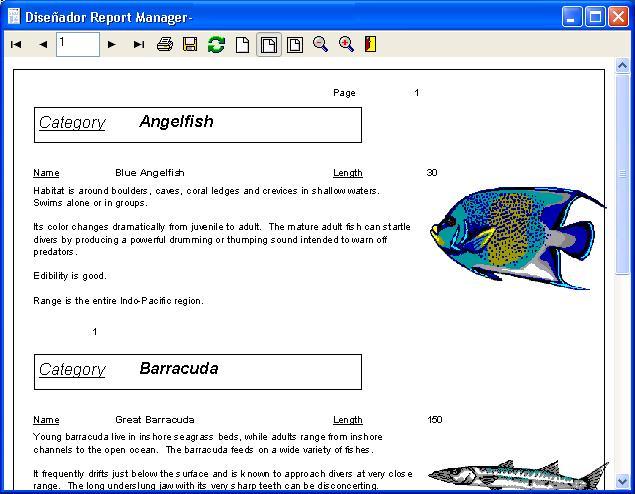Click the Blue Angelfish picture
635x494 pixels.
pos(517,236)
